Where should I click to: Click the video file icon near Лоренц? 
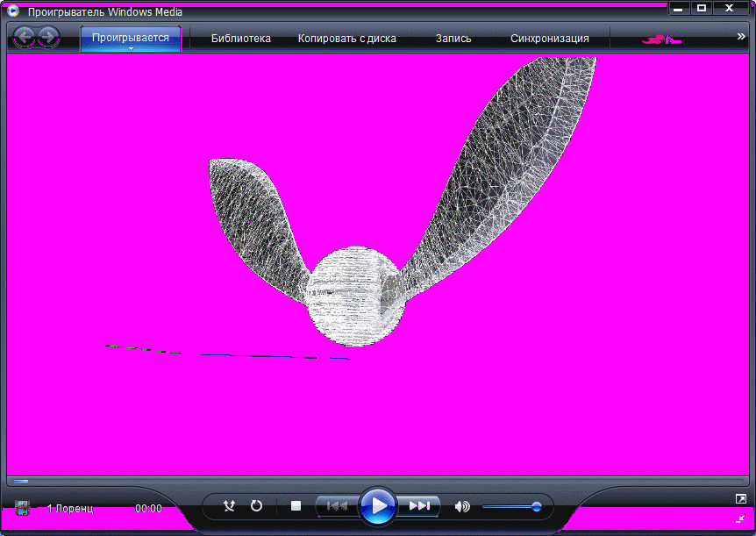click(22, 508)
